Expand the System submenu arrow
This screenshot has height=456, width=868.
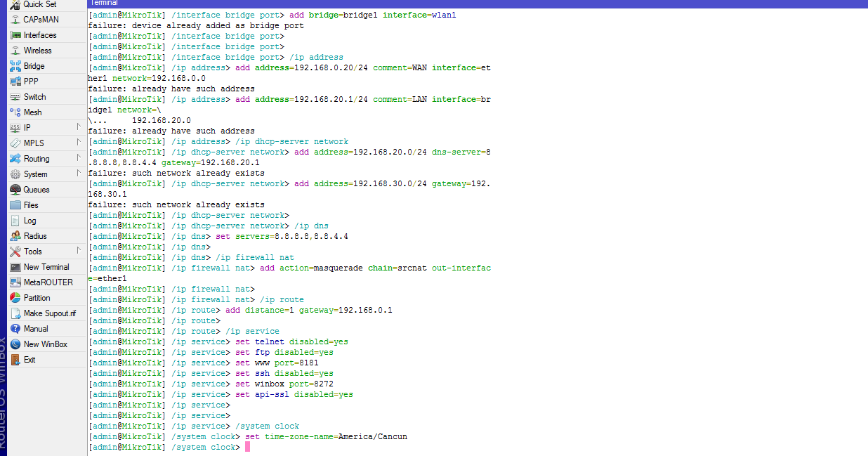point(79,174)
